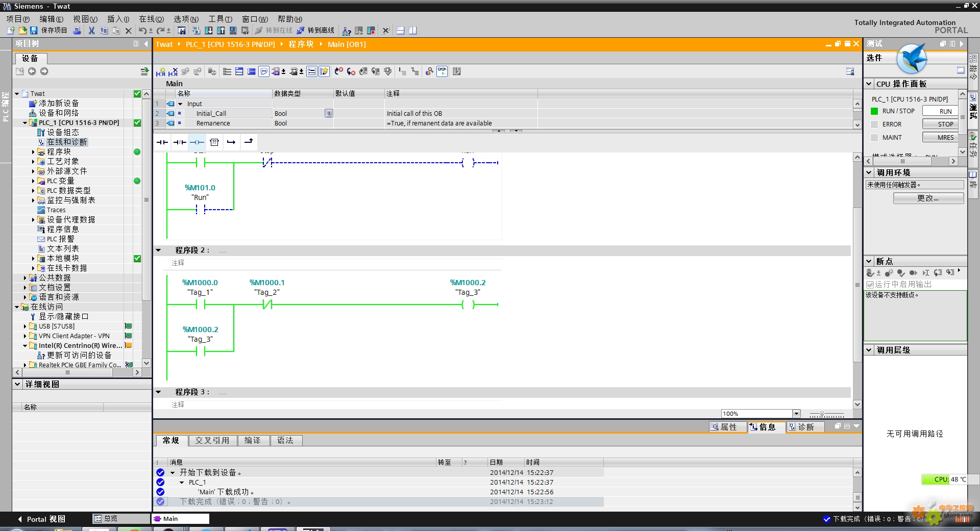980x531 pixels.
Task: Open the zoom level 100% dropdown
Action: pos(796,414)
